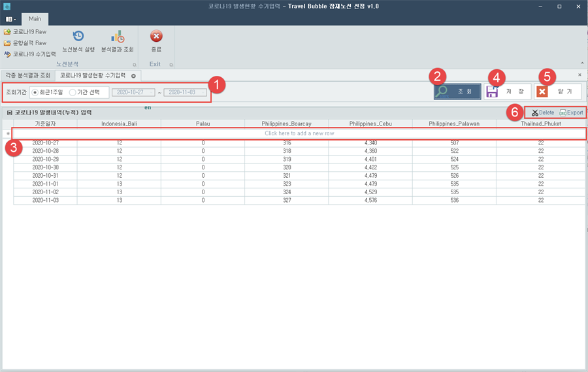Image resolution: width=588 pixels, height=372 pixels.
Task: Click the Cebu value 4,576
Action: point(370,201)
